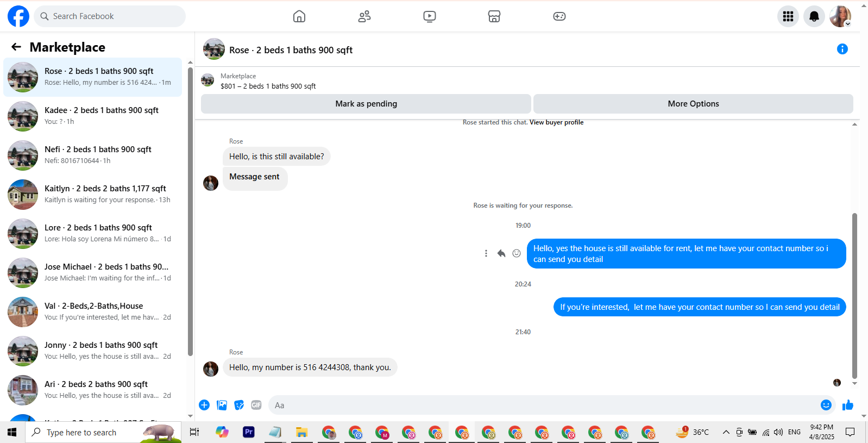The width and height of the screenshot is (868, 443).
Task: Open the volume control in system tray
Action: pos(778,432)
